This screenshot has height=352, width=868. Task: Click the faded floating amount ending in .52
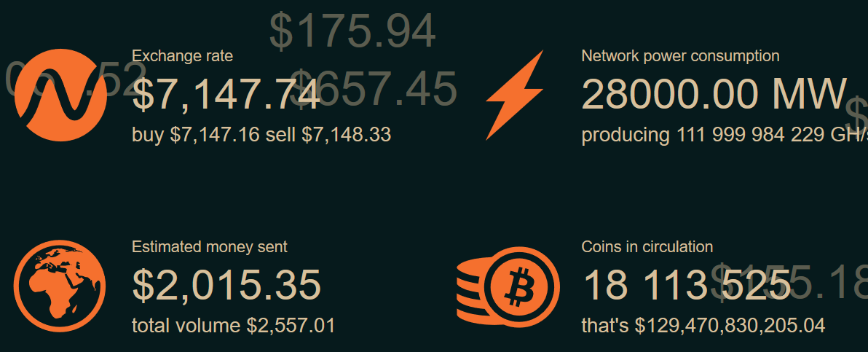click(76, 77)
